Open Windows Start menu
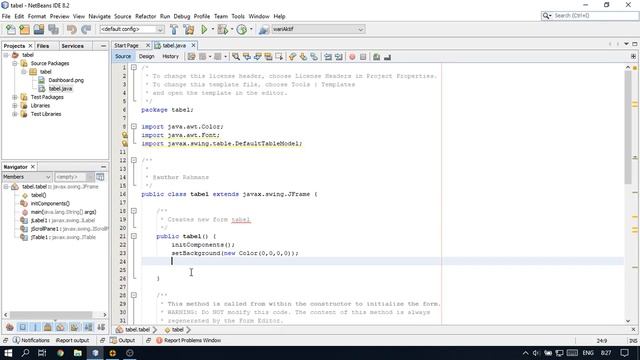Viewport: 640px width, 360px height. [8, 353]
